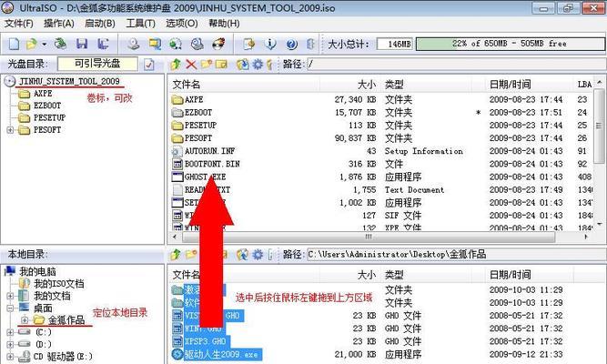
Task: Expand the (D:) drive node
Action: (x=10, y=344)
